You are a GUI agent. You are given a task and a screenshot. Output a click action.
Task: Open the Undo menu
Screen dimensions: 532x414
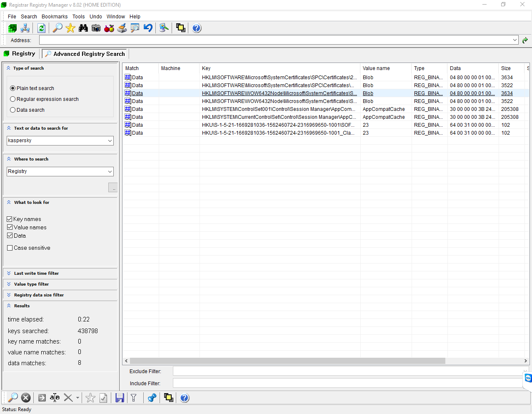click(x=96, y=17)
